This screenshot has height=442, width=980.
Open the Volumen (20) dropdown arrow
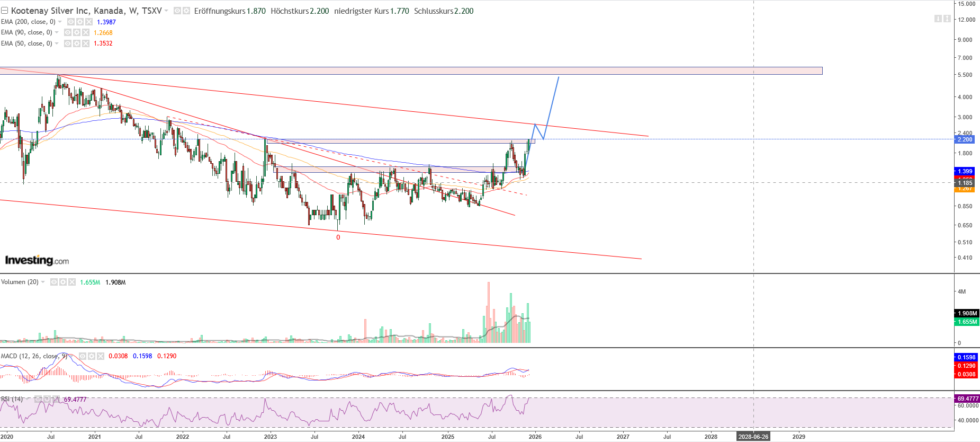tap(43, 282)
